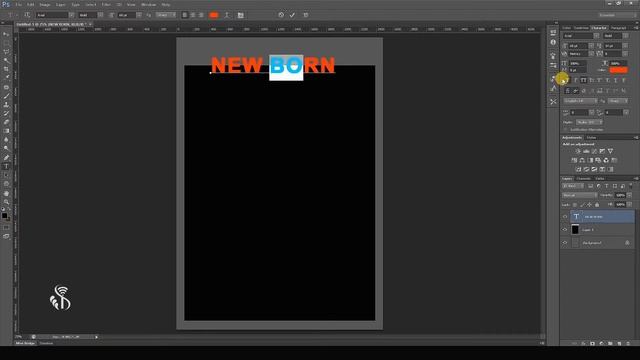
Task: Select the Magic Wand tool
Action: coord(6,60)
